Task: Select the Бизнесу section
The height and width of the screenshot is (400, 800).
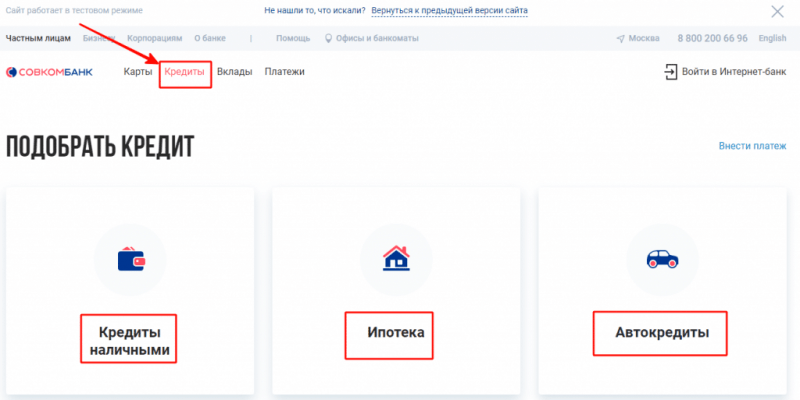Action: (x=99, y=38)
